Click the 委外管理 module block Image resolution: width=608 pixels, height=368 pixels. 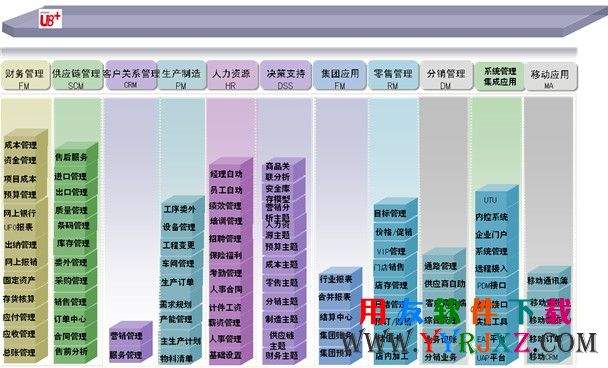[71, 263]
